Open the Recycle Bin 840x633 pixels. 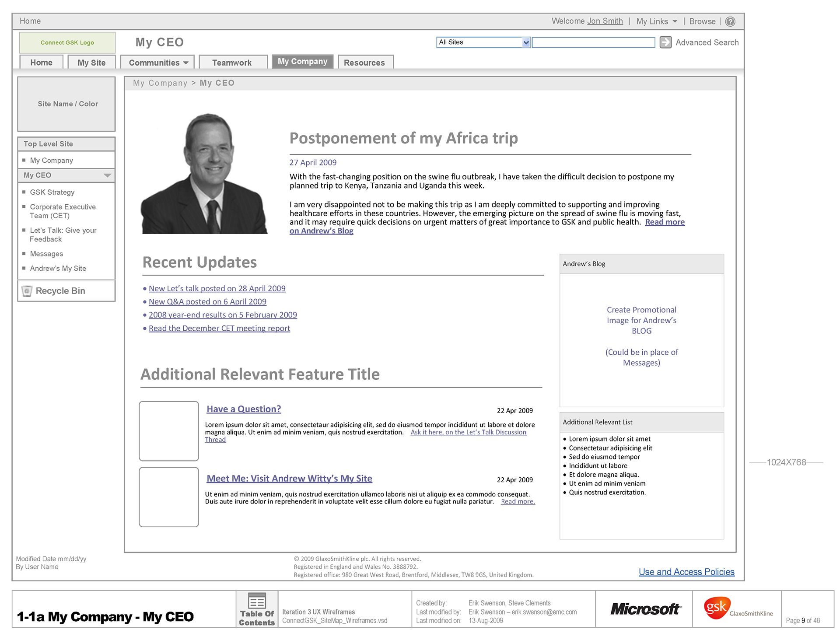(60, 291)
